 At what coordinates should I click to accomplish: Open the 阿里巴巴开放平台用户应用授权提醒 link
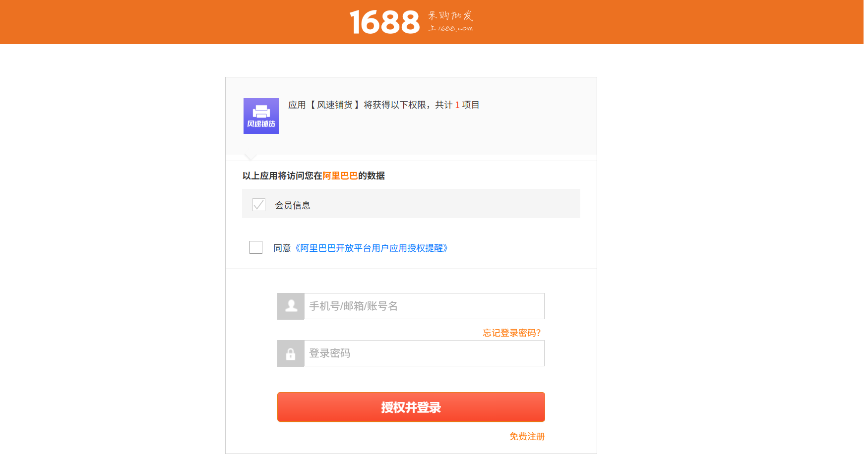click(x=372, y=248)
